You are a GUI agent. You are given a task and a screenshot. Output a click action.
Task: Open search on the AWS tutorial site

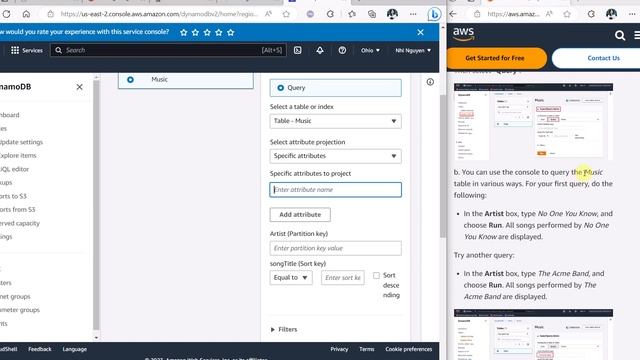[x=620, y=36]
